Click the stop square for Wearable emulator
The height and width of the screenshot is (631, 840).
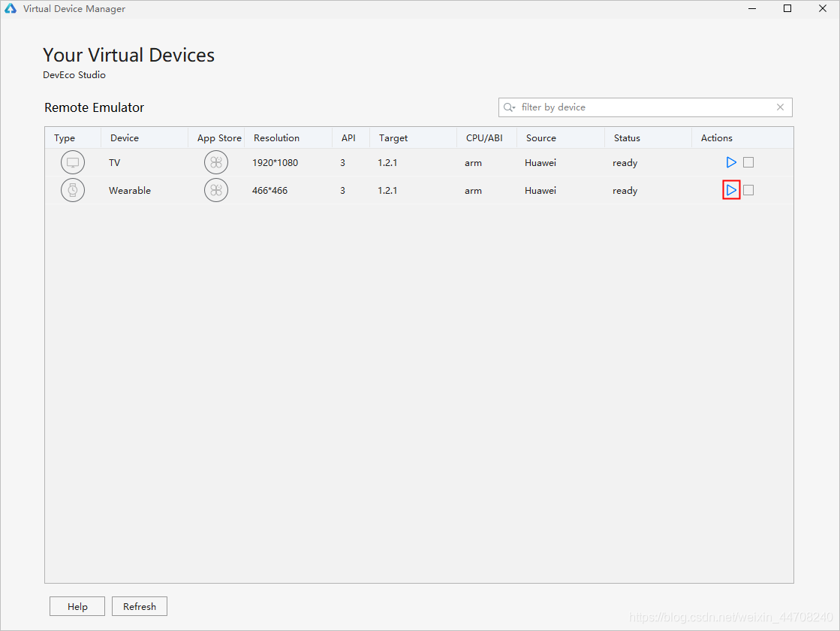(x=748, y=190)
